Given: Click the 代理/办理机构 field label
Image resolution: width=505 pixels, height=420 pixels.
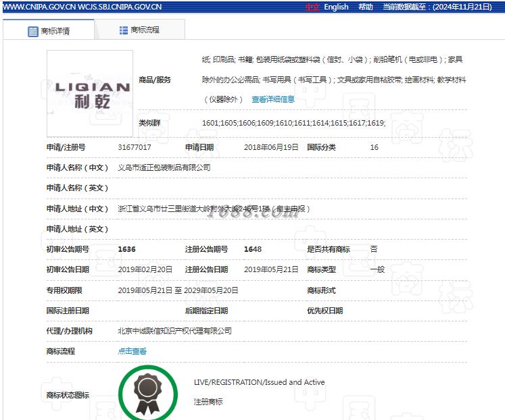Looking at the screenshot, I should pos(69,331).
